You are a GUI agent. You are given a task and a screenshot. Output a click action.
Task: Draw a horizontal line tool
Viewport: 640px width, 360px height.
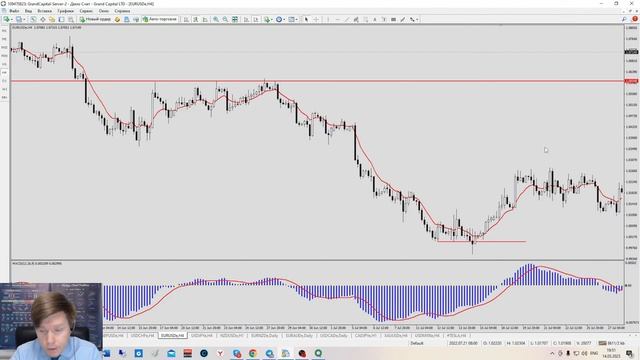(338, 19)
